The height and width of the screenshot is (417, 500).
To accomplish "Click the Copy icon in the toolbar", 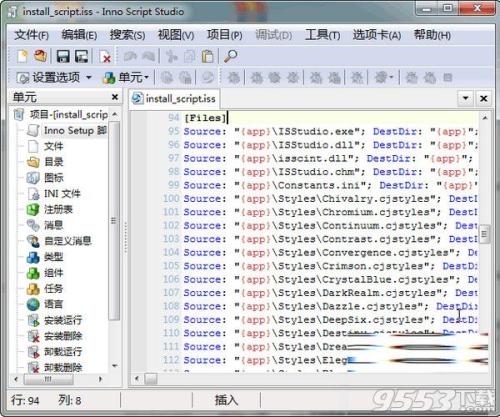I will click(189, 56).
